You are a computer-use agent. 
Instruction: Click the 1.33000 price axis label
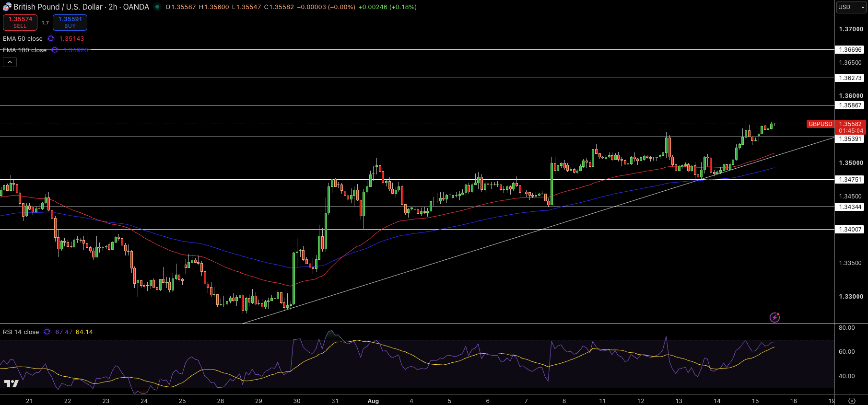(x=851, y=297)
